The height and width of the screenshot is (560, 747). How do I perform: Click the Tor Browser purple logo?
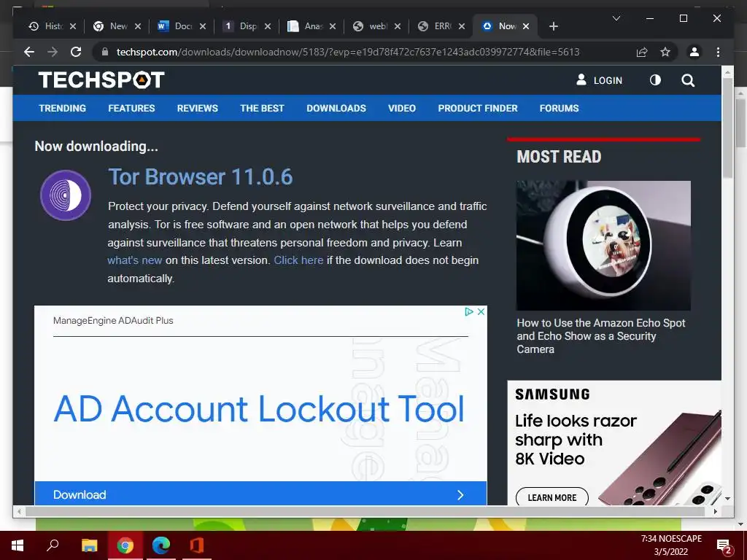tap(66, 195)
